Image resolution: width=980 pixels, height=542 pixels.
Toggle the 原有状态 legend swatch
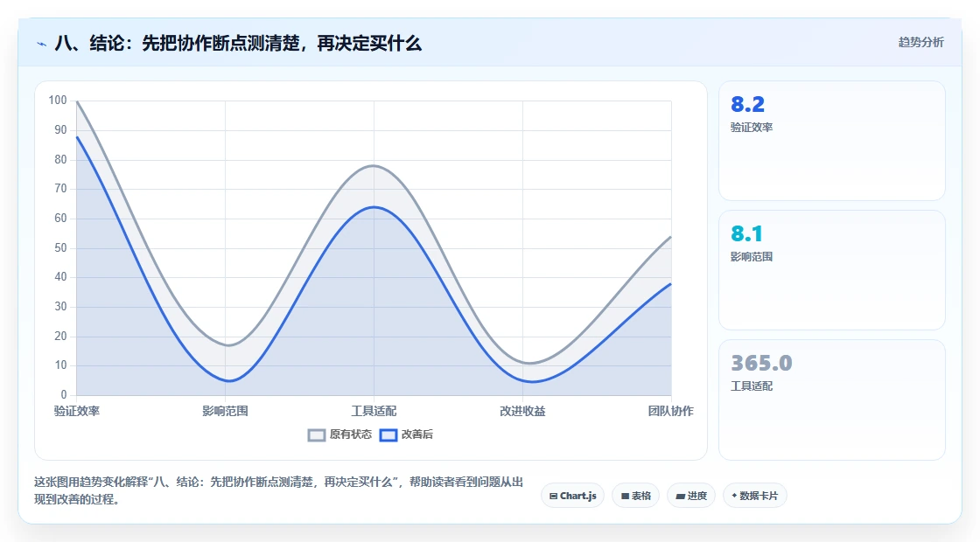317,435
